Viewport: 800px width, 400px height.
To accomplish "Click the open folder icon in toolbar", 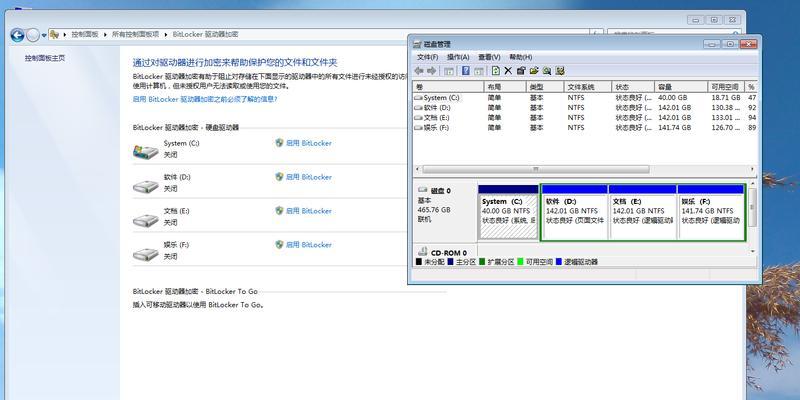I will (x=534, y=71).
